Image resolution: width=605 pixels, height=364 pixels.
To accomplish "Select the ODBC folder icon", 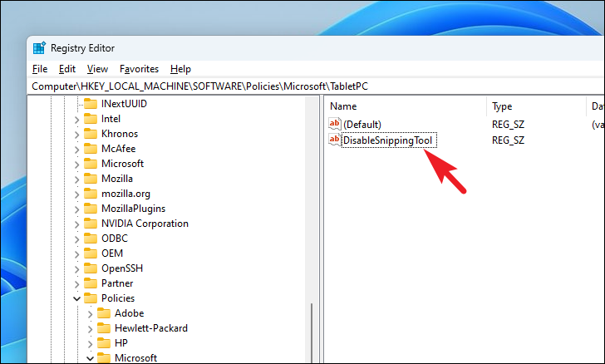I will tap(91, 239).
